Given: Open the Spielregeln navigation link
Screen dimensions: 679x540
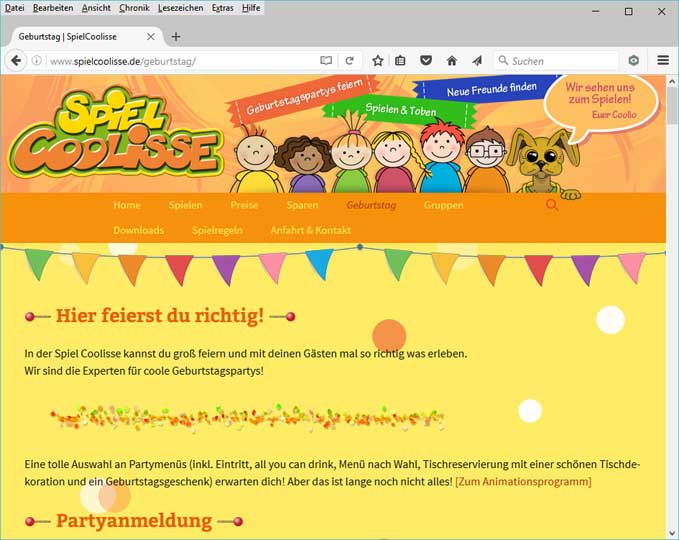Looking at the screenshot, I should [x=217, y=230].
